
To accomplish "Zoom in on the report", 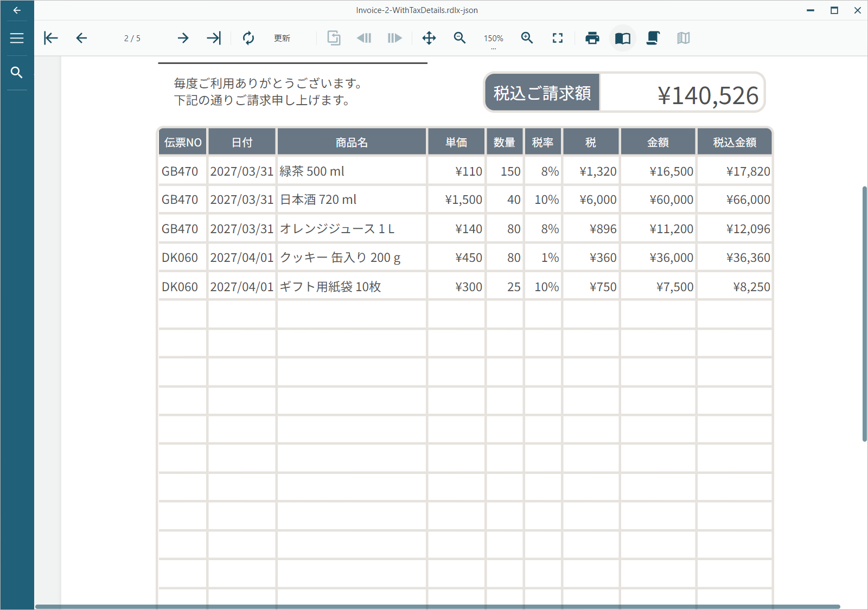I will [527, 38].
